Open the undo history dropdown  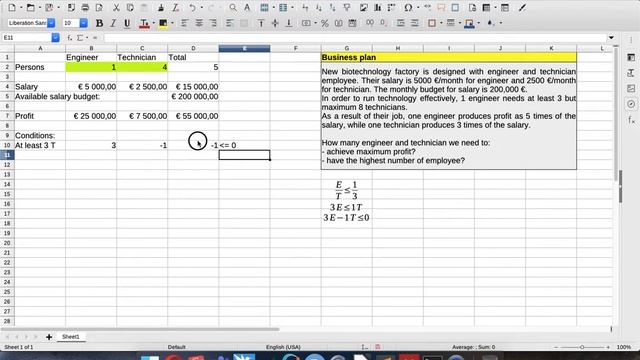(201, 7)
